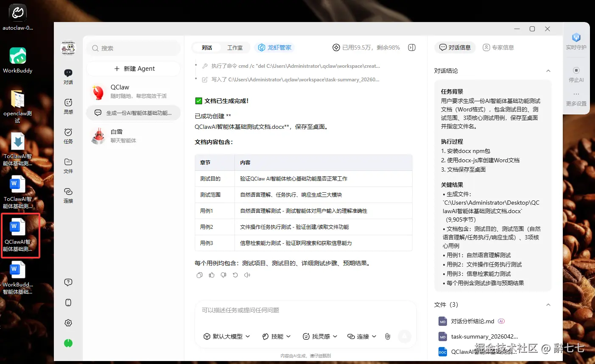The image size is (595, 364).
Task: Click the user avatar at sidebar top
Action: [x=68, y=47]
